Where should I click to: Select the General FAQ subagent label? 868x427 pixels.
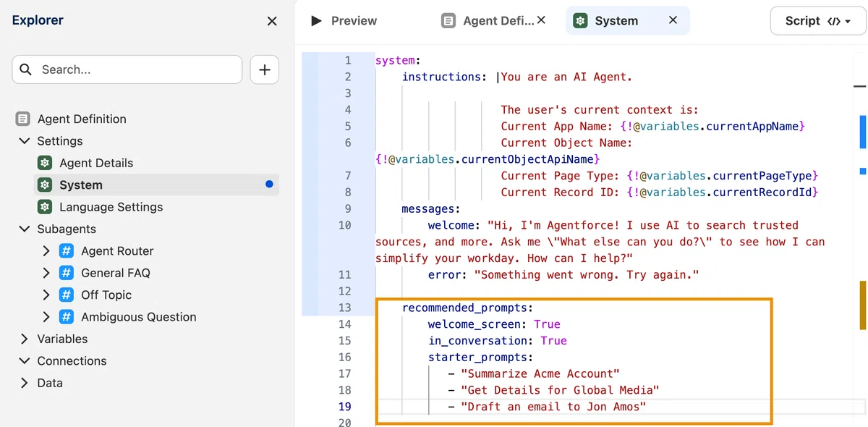point(116,273)
